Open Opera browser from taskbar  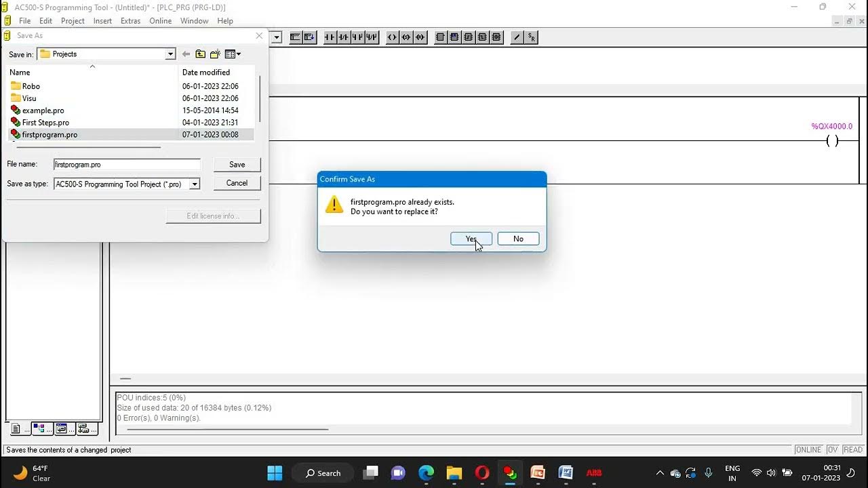click(x=482, y=472)
